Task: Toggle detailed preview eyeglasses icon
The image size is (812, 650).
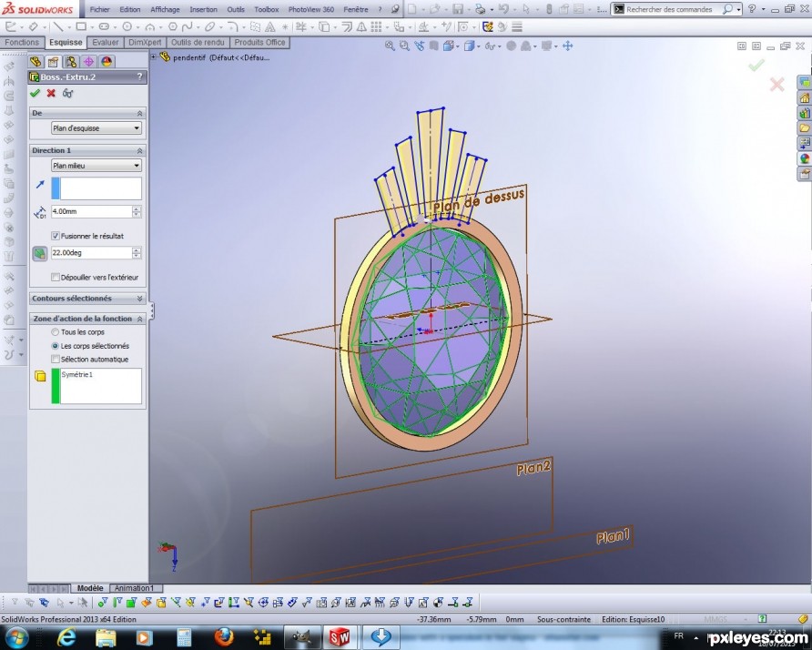Action: (x=67, y=93)
